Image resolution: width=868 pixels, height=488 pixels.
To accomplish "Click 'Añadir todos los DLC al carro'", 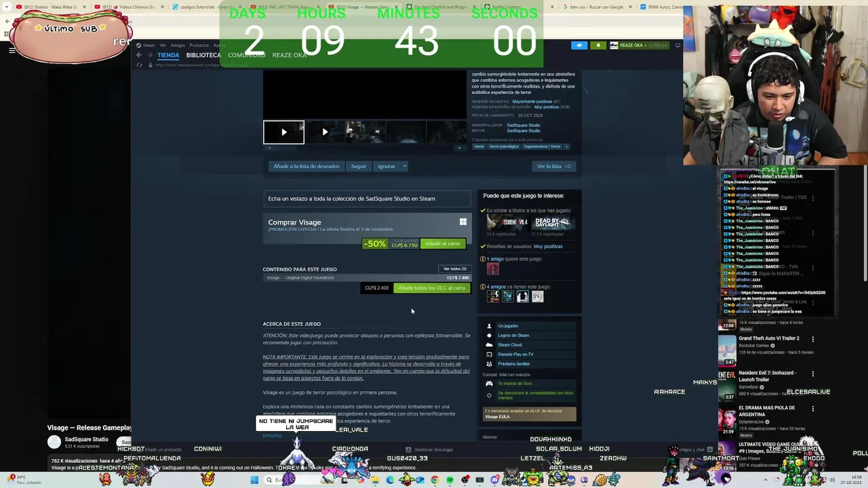I will (x=431, y=288).
